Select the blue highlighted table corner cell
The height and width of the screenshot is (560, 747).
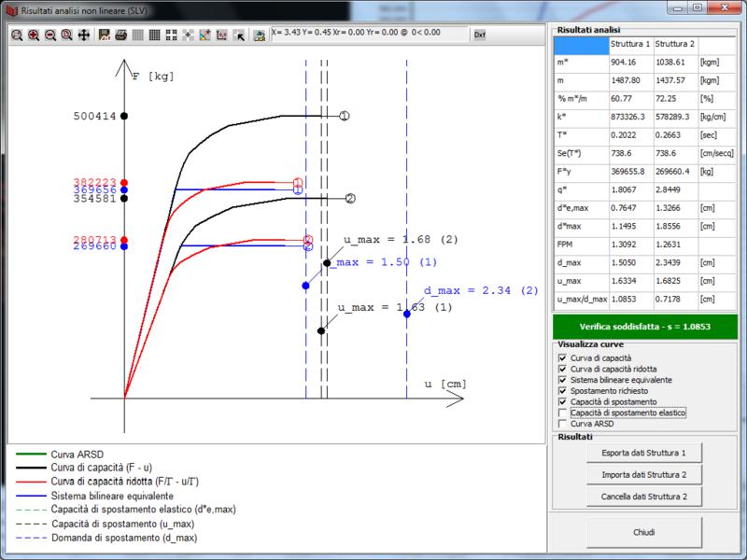582,44
